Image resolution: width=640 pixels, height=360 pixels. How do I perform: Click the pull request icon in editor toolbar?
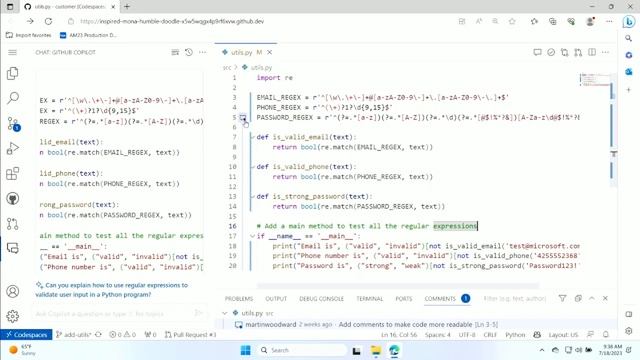(x=578, y=52)
